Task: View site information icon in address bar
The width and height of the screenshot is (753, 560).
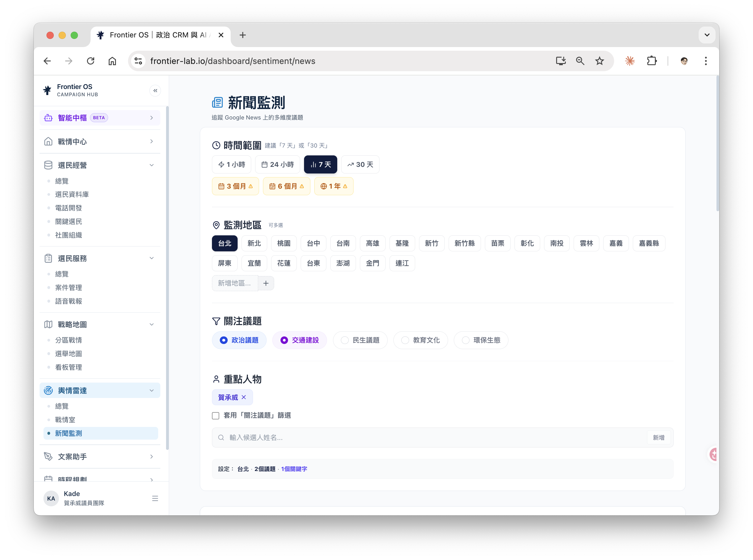Action: tap(138, 61)
